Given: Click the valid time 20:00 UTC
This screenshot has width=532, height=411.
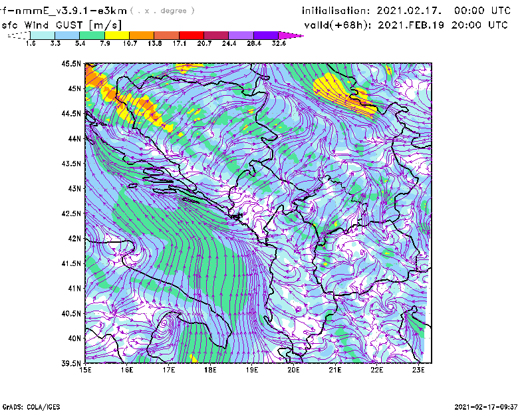Looking at the screenshot, I should click(479, 25).
